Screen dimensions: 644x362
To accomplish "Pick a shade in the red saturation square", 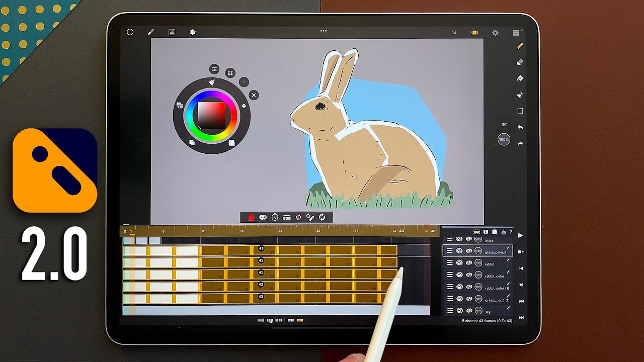I will (211, 116).
